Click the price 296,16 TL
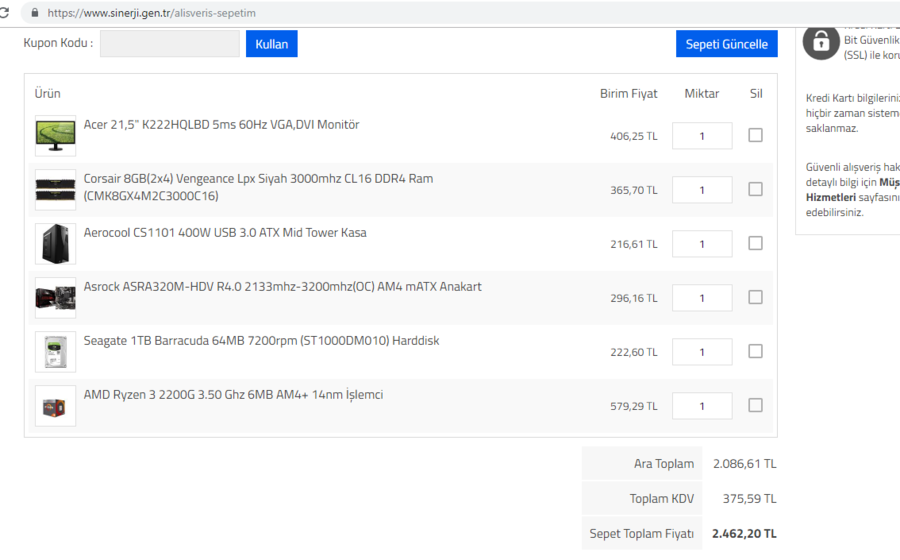The height and width of the screenshot is (560, 900). click(x=634, y=298)
